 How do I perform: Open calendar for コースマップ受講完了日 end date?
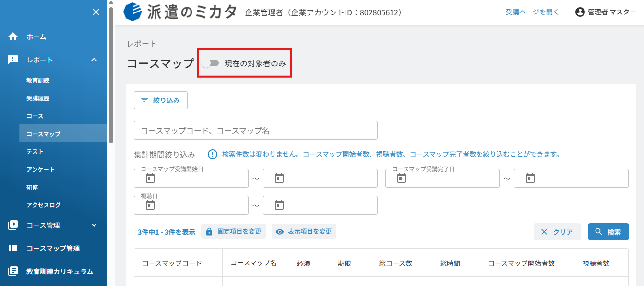pos(530,178)
